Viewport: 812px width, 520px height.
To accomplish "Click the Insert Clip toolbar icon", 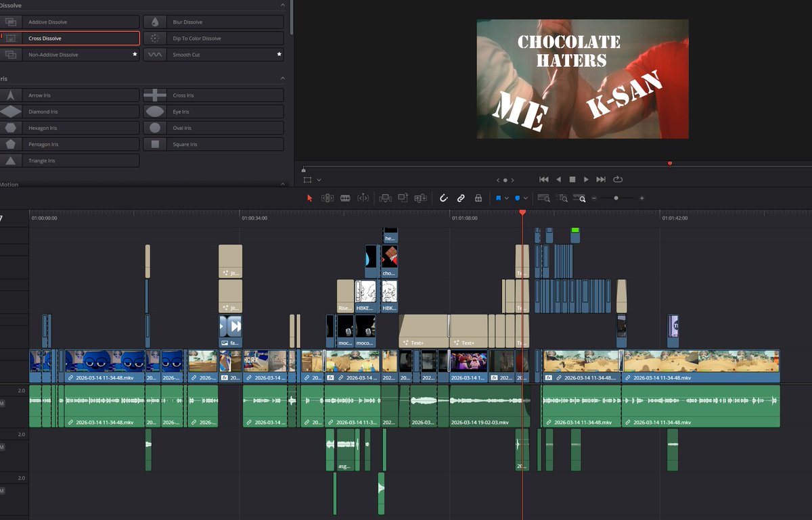I will coord(385,198).
